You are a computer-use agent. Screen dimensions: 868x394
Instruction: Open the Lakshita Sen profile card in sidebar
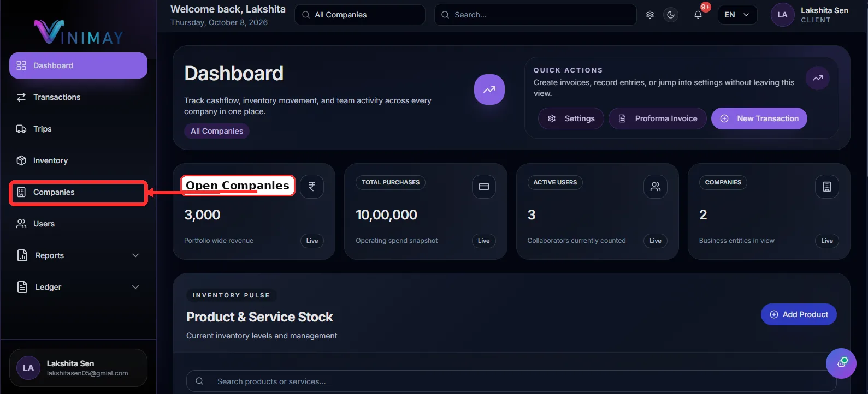(79, 368)
